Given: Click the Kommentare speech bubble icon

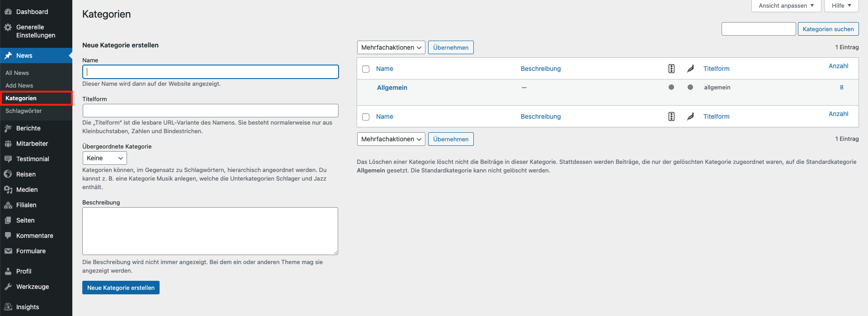Looking at the screenshot, I should 8,236.
